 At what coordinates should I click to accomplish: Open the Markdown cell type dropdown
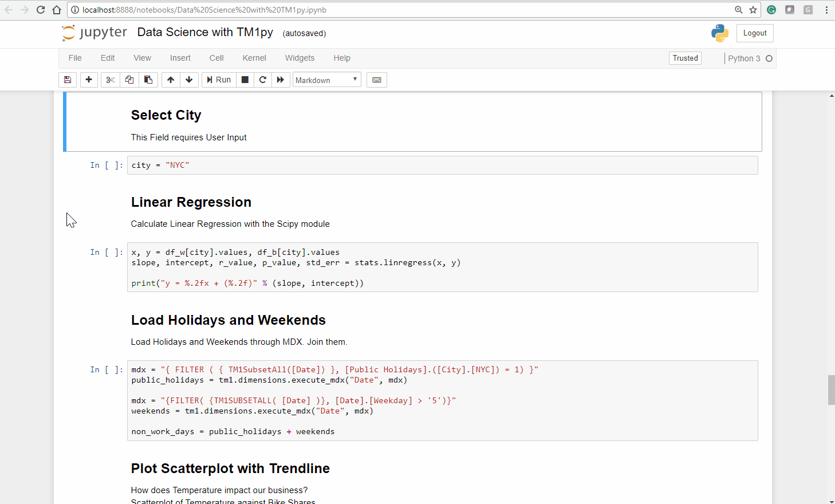(x=326, y=80)
